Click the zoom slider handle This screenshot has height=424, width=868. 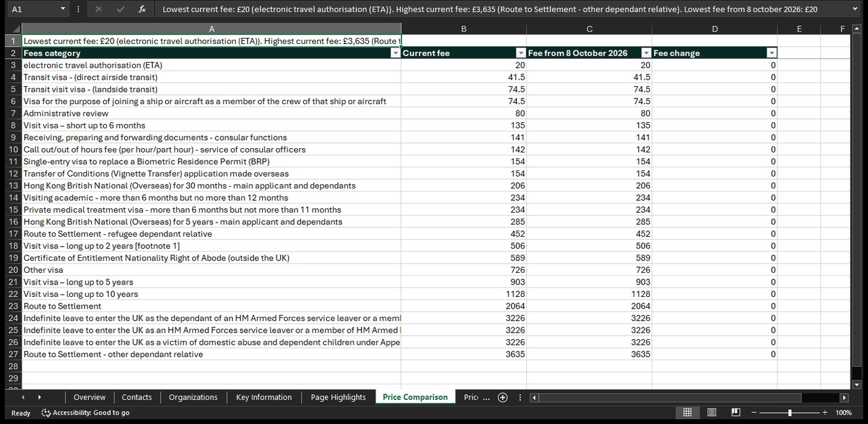[x=789, y=412]
